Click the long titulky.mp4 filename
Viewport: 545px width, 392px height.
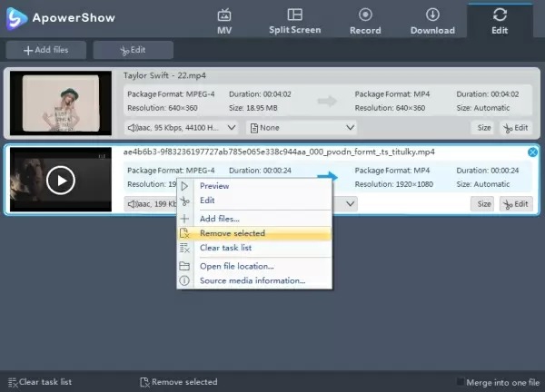coord(279,152)
